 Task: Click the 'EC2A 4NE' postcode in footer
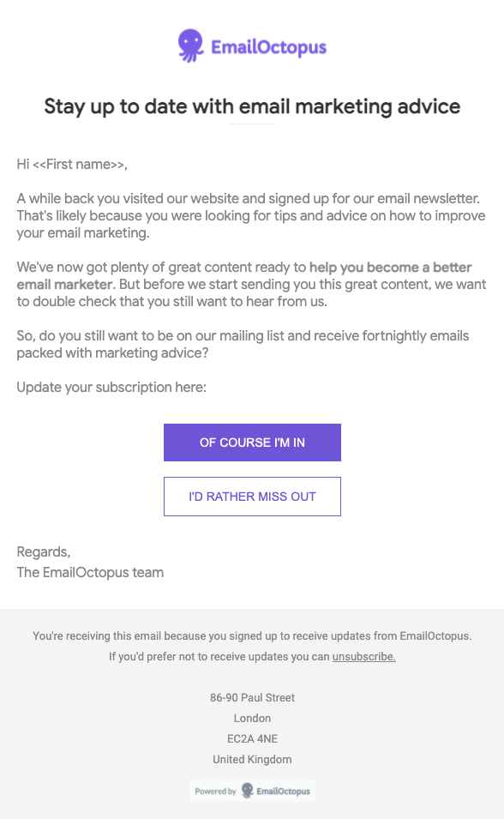[252, 738]
